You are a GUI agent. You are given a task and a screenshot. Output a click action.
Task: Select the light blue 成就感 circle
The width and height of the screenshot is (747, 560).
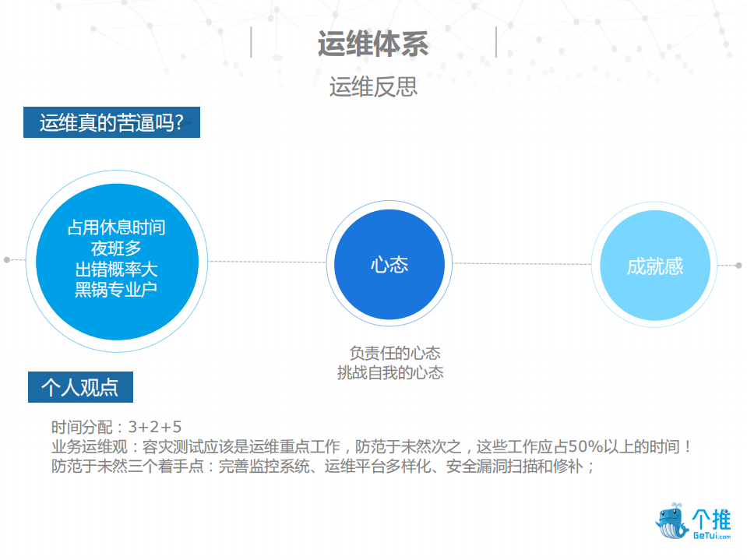tap(654, 265)
